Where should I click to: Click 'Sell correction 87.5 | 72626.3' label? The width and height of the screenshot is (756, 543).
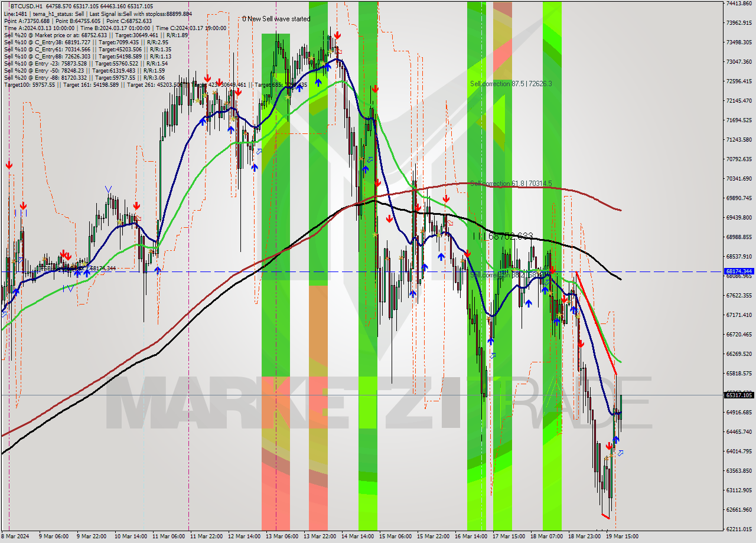(x=511, y=84)
